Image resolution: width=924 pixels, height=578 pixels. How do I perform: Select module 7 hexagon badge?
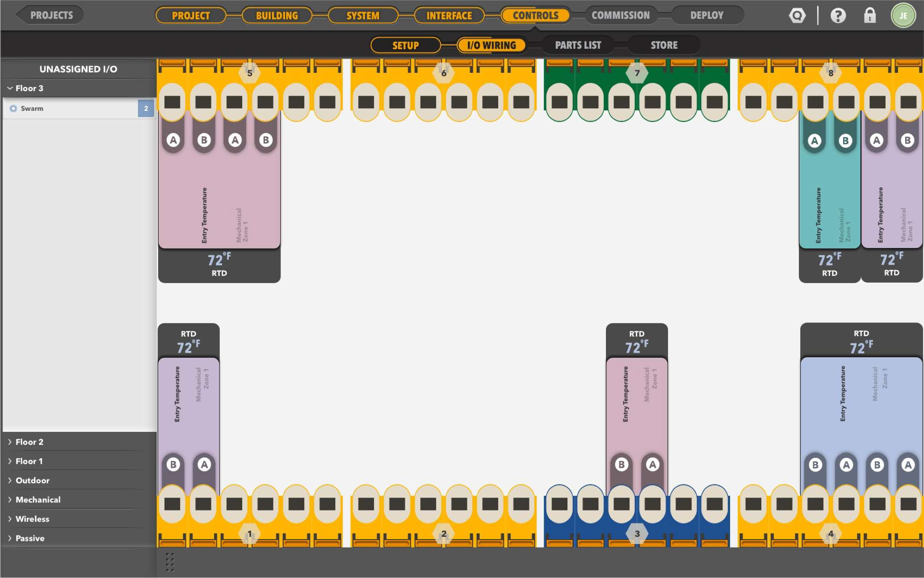[x=637, y=73]
